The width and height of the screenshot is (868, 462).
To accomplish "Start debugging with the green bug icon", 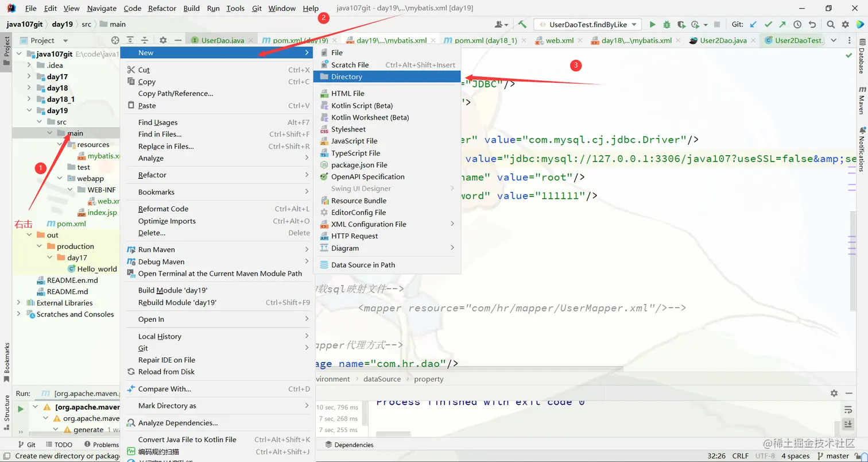I will point(666,24).
